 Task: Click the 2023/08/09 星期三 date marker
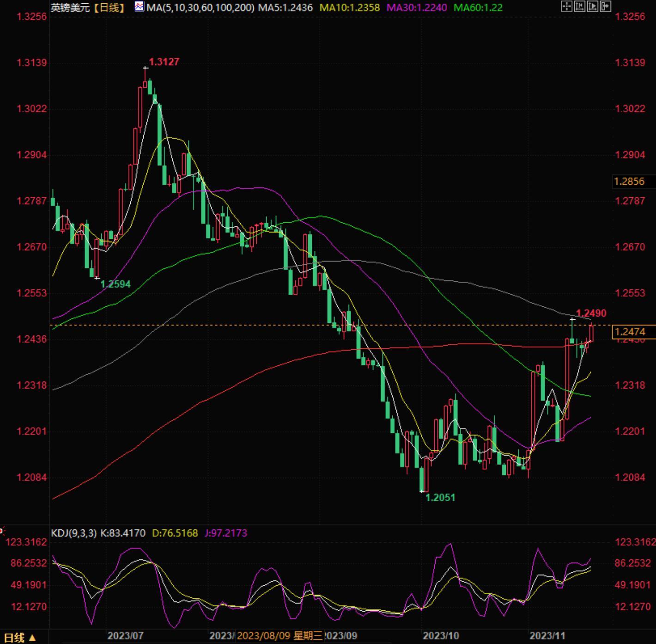(279, 636)
